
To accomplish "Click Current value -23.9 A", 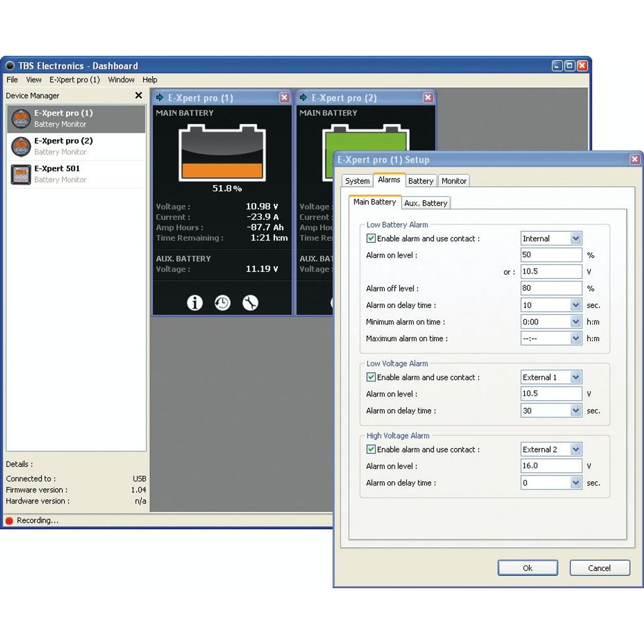I will 263,217.
